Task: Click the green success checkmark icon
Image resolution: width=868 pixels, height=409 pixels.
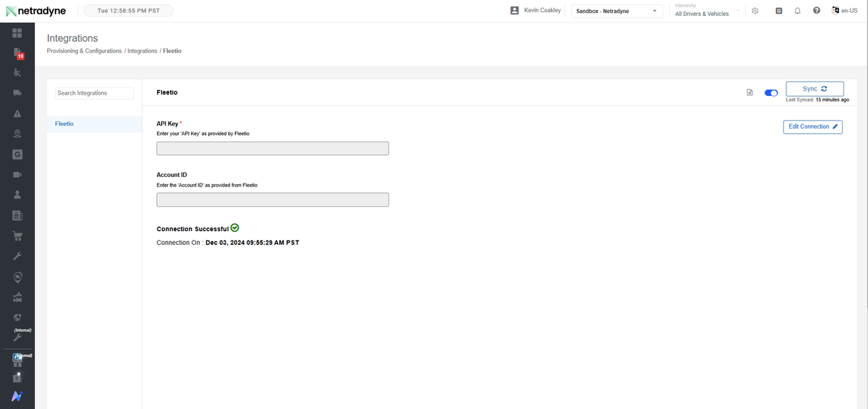Action: click(x=234, y=228)
